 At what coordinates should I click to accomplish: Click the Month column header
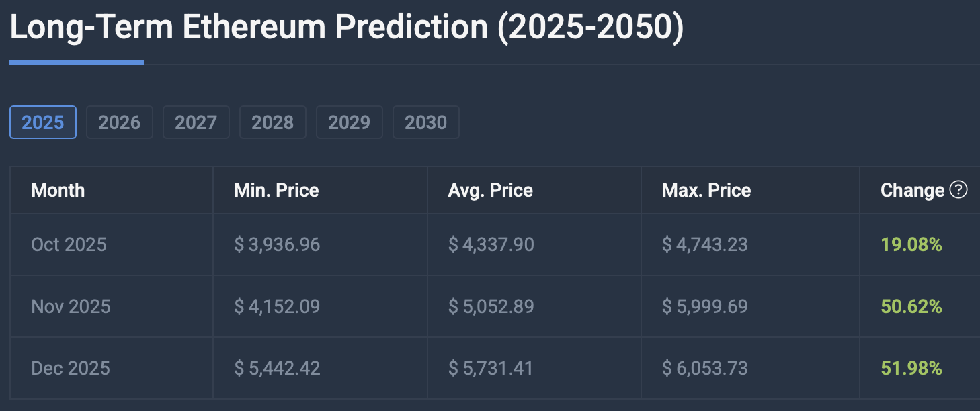click(58, 190)
